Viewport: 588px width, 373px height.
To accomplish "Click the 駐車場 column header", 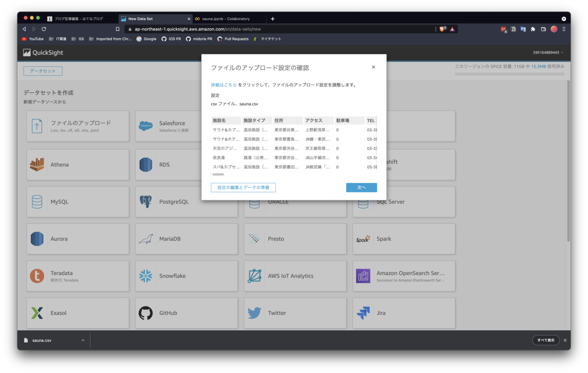I will click(x=350, y=121).
